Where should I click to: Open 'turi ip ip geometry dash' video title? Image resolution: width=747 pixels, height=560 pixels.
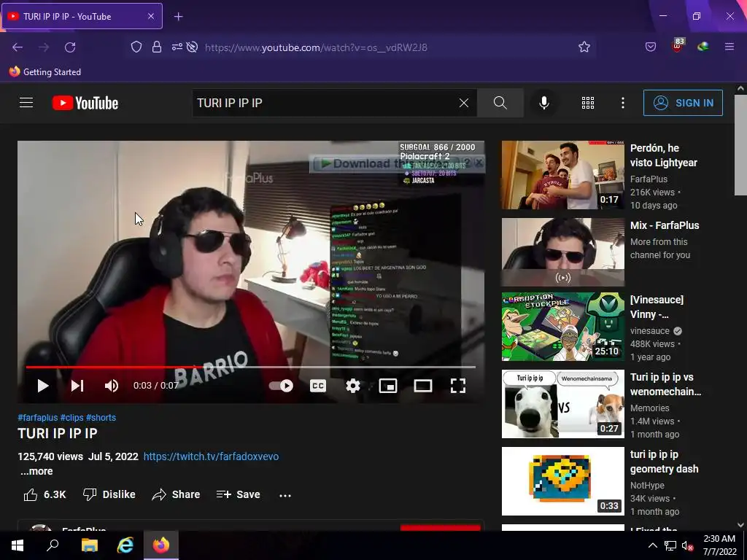click(x=664, y=462)
